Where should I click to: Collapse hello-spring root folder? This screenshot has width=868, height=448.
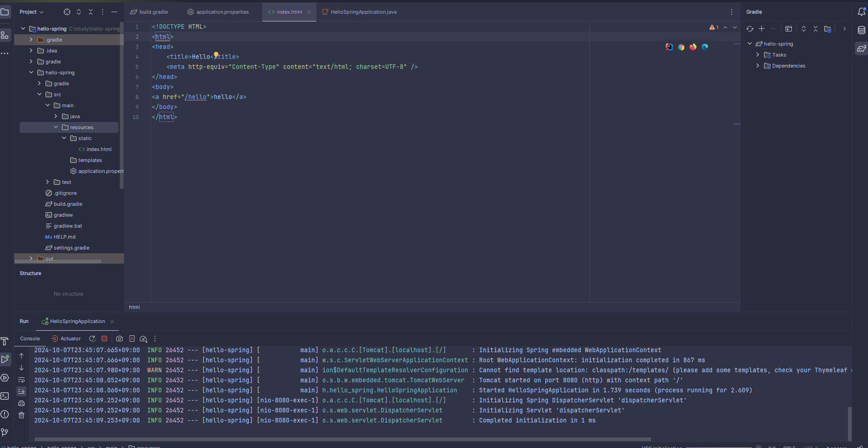pos(23,29)
